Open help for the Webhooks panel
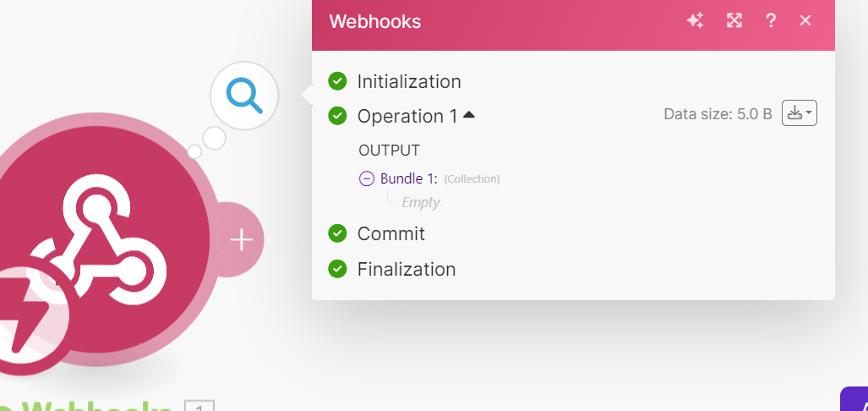 point(770,21)
